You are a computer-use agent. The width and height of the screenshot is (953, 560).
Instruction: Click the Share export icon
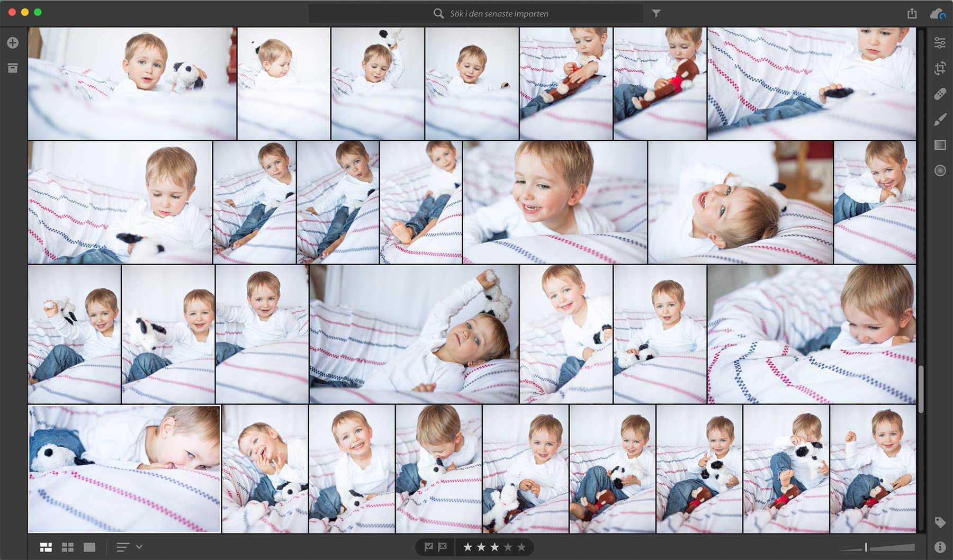point(912,13)
